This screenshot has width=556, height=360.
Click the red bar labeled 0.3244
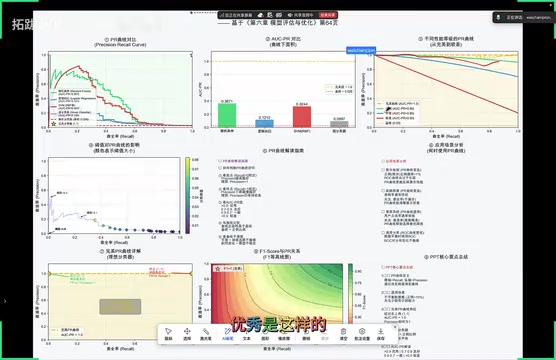[x=302, y=116]
